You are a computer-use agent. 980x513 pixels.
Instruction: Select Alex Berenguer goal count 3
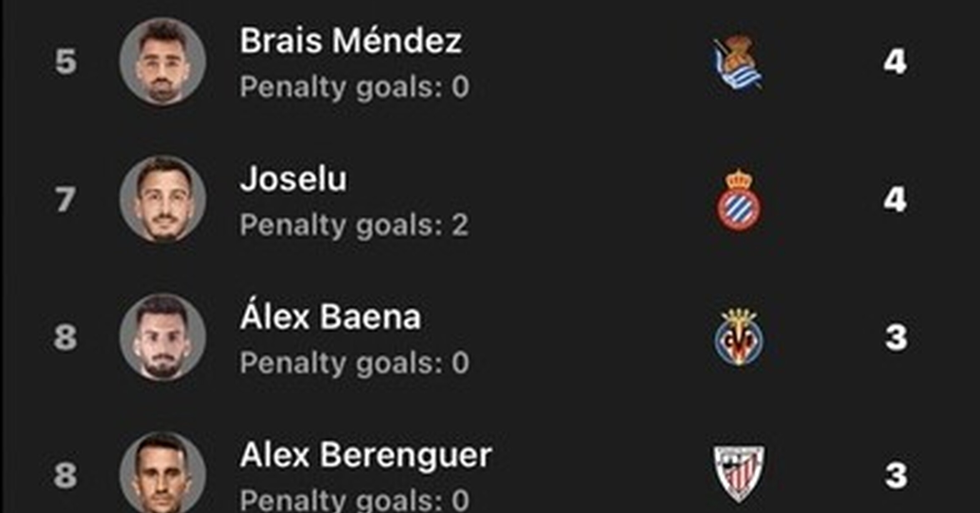point(896,475)
